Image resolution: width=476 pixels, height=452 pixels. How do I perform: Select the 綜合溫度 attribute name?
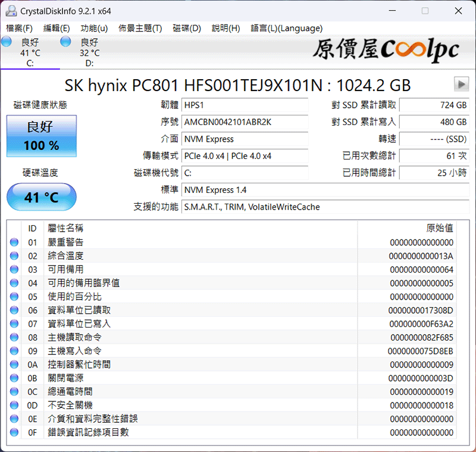[x=65, y=255]
